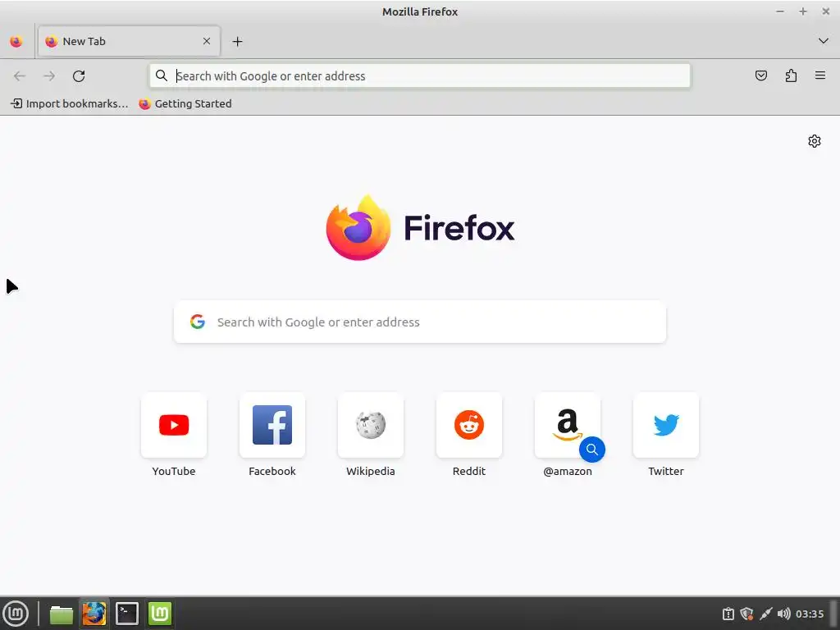Open the Reddit shortcut tile
Image resolution: width=840 pixels, height=630 pixels.
[469, 425]
